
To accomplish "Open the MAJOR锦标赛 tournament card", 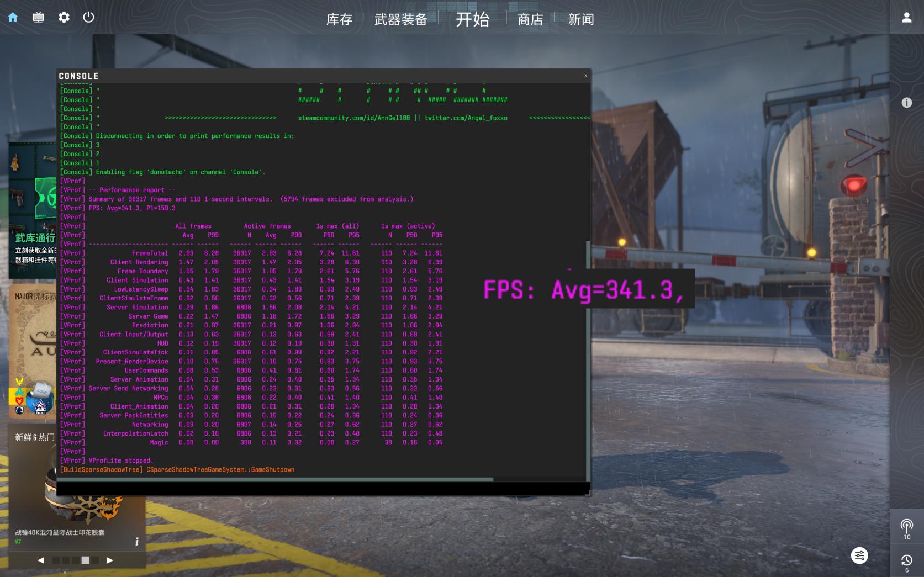I will (33, 351).
